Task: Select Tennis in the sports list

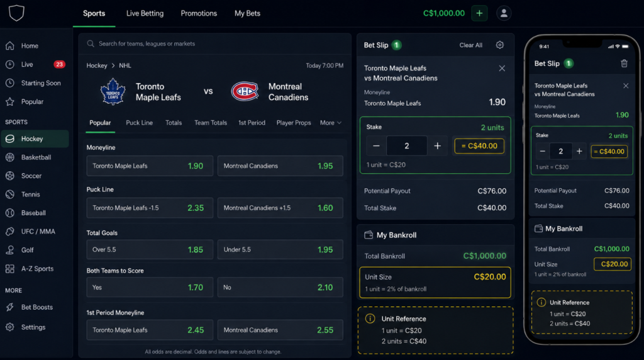Action: [x=35, y=194]
